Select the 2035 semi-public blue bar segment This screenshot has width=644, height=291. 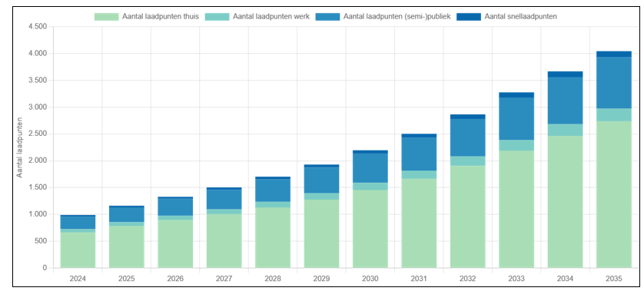click(x=613, y=83)
